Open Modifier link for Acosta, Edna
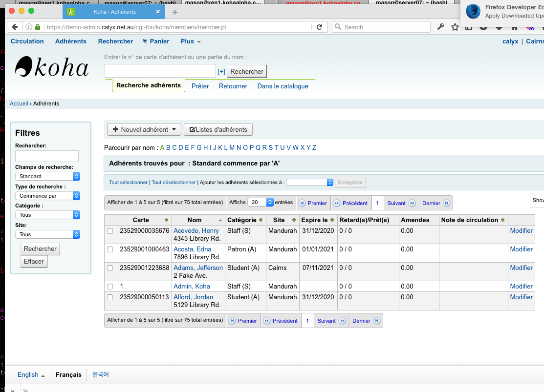544x392 pixels. tap(521, 249)
